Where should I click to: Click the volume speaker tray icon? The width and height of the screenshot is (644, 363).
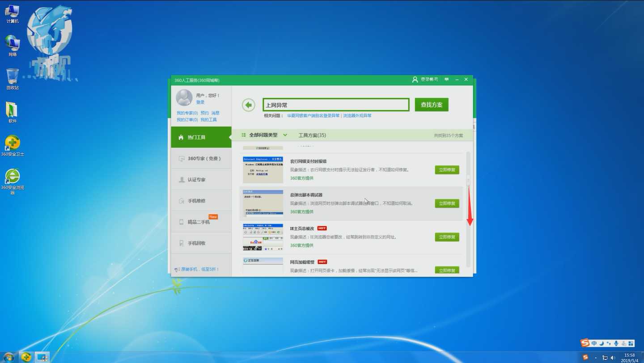point(613,358)
